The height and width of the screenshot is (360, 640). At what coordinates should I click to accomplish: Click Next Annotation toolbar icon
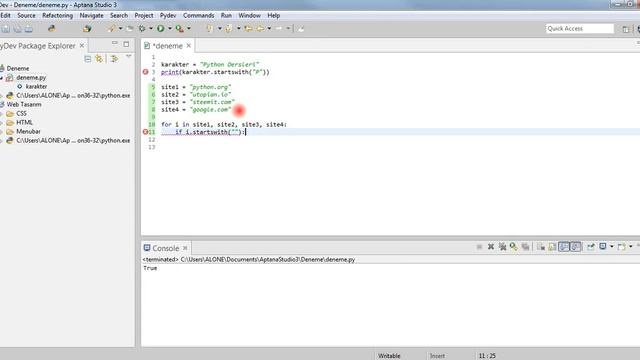coord(209,29)
